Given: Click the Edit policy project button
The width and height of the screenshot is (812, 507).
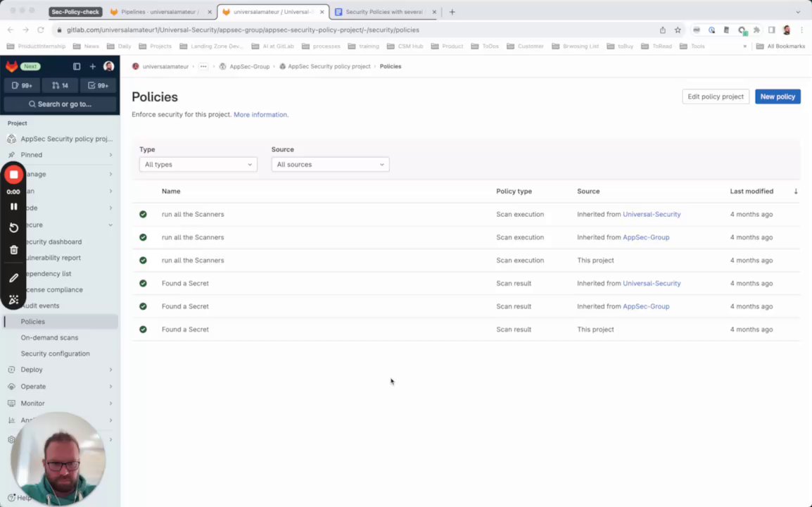Looking at the screenshot, I should point(715,96).
